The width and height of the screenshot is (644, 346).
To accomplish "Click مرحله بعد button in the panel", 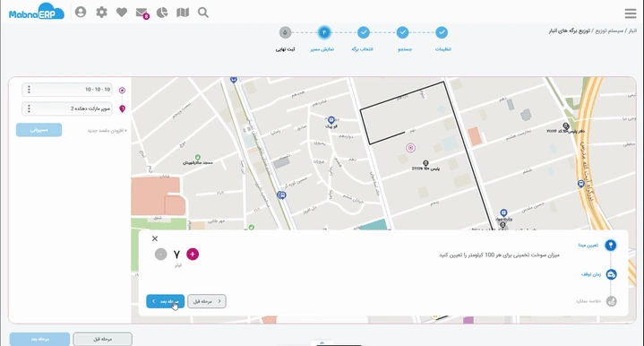I will click(x=165, y=301).
